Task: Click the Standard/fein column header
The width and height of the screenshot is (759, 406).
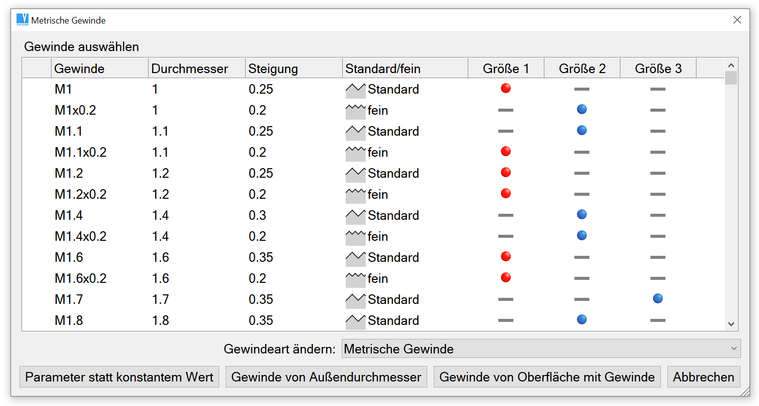Action: (x=404, y=68)
